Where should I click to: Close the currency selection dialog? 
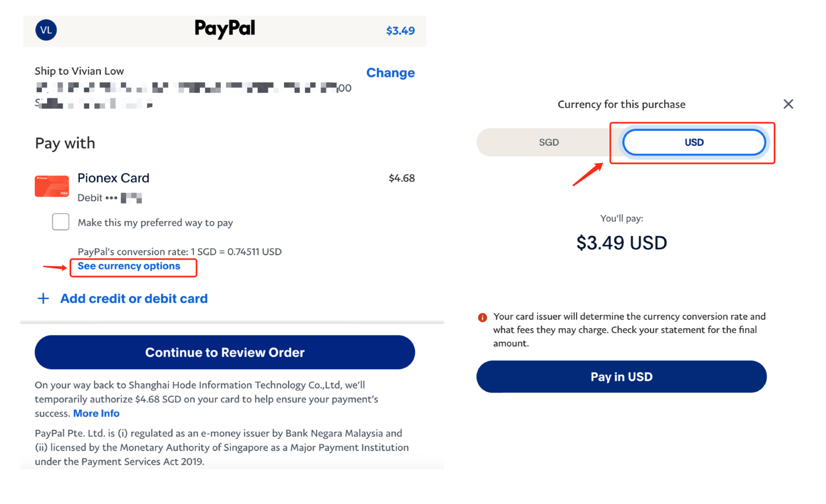(788, 104)
